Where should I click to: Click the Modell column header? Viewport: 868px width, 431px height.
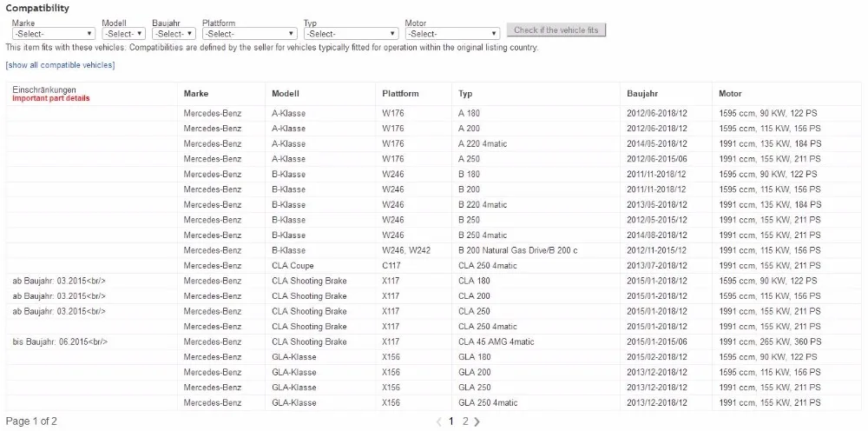coord(285,94)
